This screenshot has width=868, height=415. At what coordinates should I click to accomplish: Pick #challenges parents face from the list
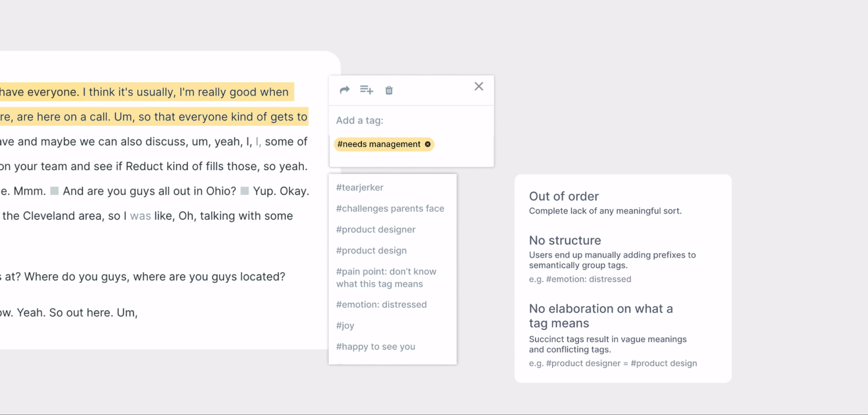[x=390, y=209]
